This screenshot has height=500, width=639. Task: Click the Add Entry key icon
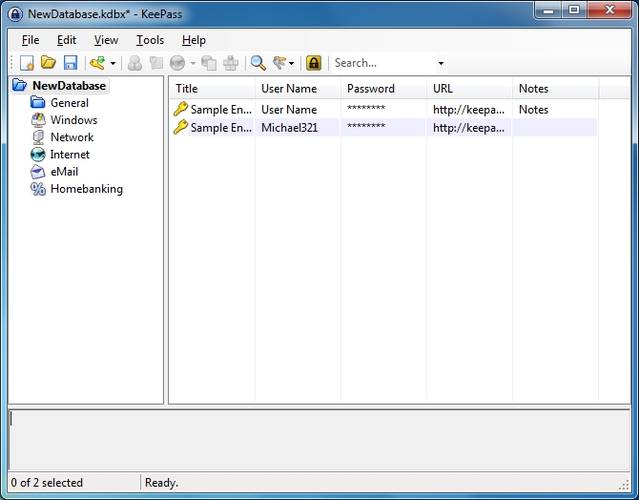pos(97,63)
